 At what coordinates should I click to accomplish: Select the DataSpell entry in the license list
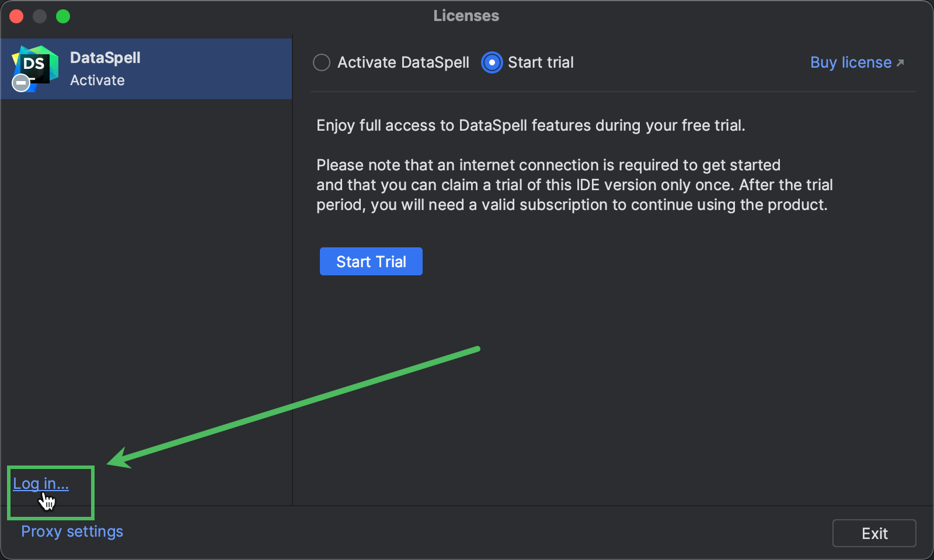[146, 68]
